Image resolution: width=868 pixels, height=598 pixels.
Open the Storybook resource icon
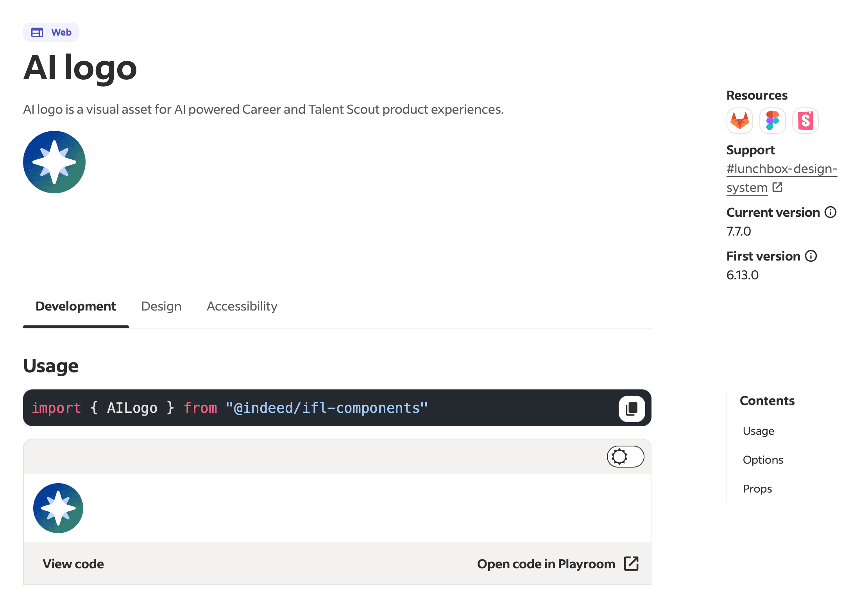tap(805, 121)
